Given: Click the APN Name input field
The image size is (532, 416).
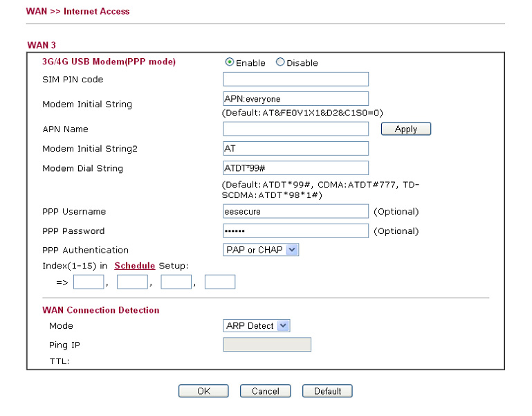Looking at the screenshot, I should (296, 129).
